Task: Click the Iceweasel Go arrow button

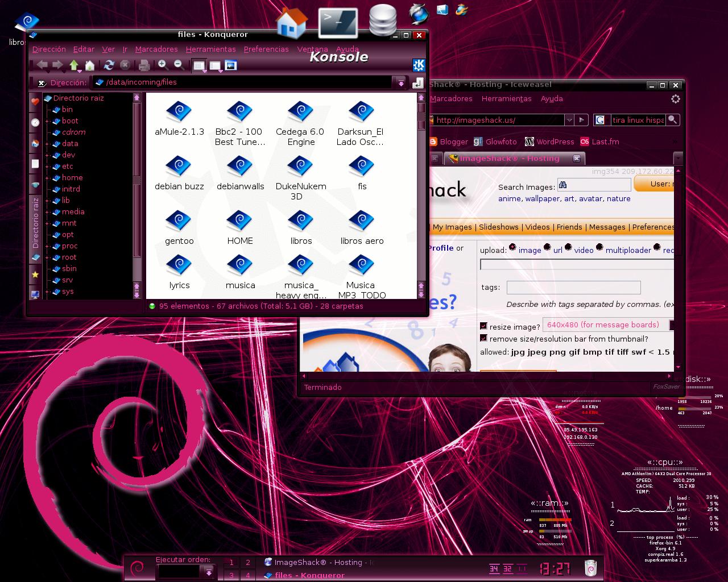Action: (x=581, y=120)
